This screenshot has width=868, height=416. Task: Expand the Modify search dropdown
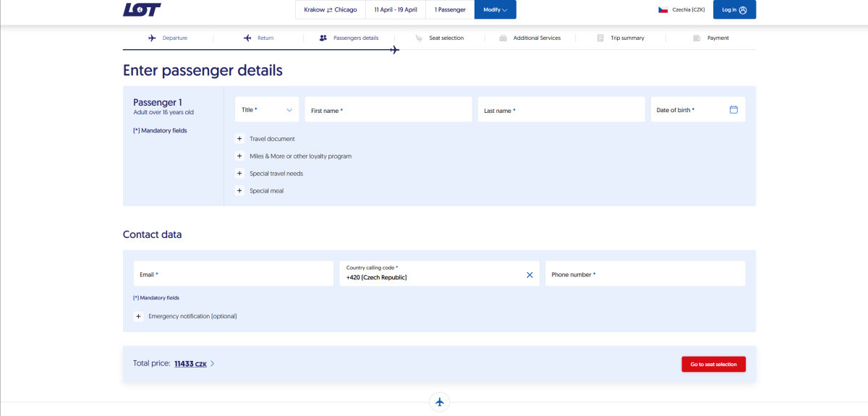[x=495, y=9]
